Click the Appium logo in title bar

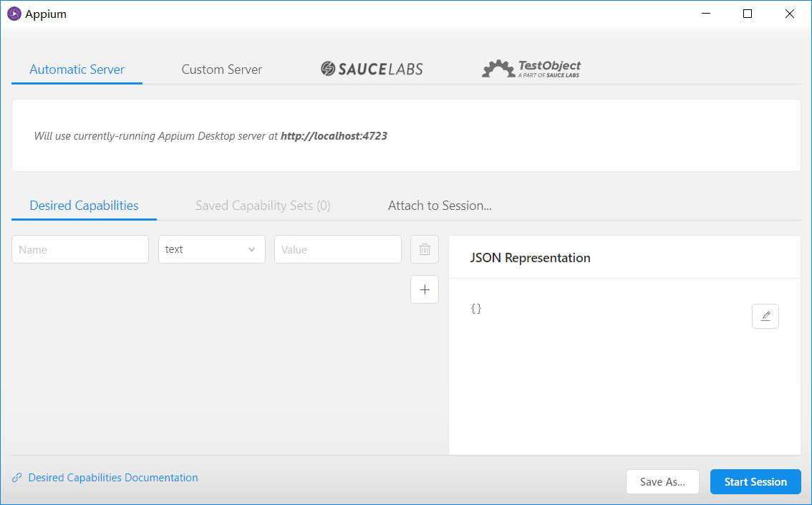tap(14, 14)
